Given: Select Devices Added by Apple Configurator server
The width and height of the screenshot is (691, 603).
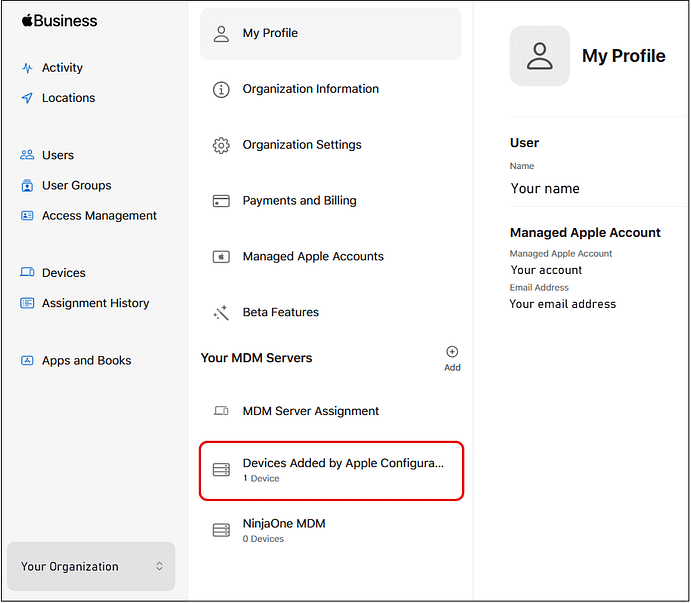Looking at the screenshot, I should [331, 470].
